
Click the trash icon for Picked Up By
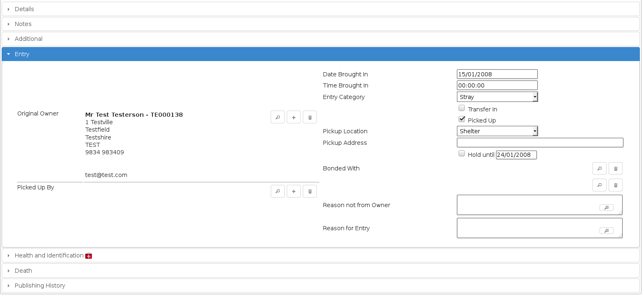[x=310, y=191]
